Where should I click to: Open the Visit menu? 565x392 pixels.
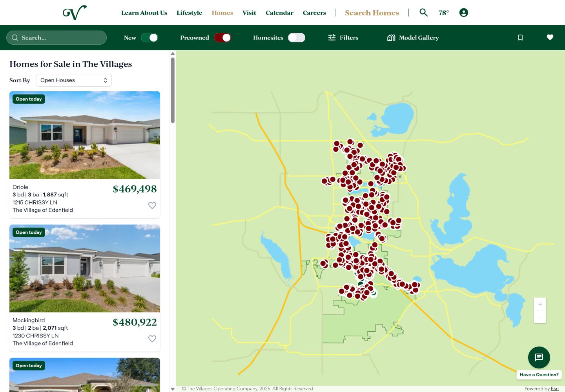249,13
